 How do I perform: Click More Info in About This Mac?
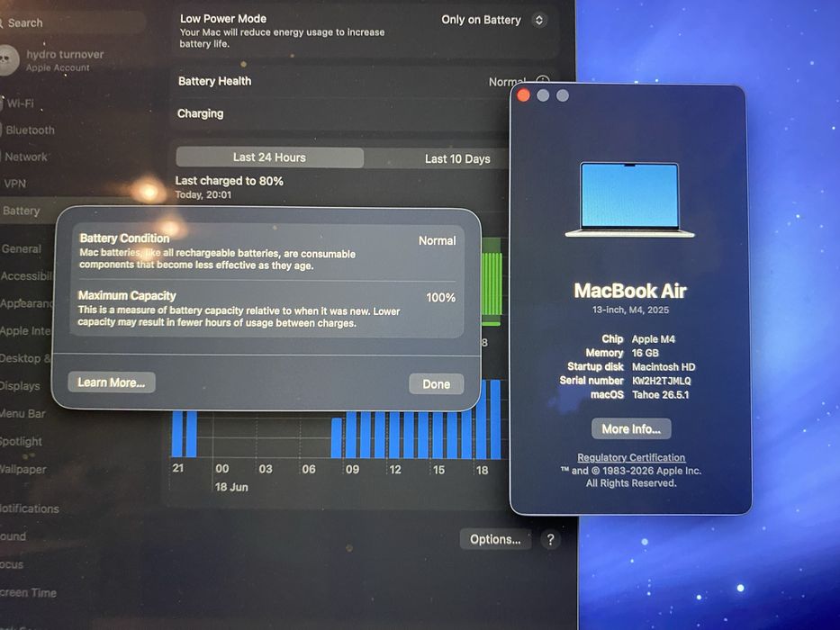631,429
